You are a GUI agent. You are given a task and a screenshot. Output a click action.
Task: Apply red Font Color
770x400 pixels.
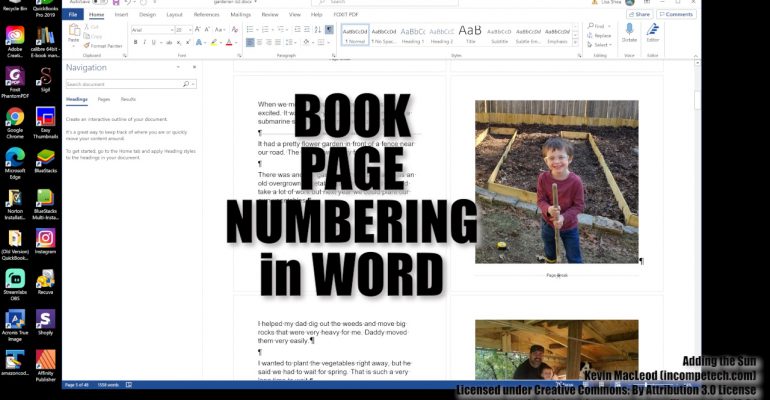229,43
